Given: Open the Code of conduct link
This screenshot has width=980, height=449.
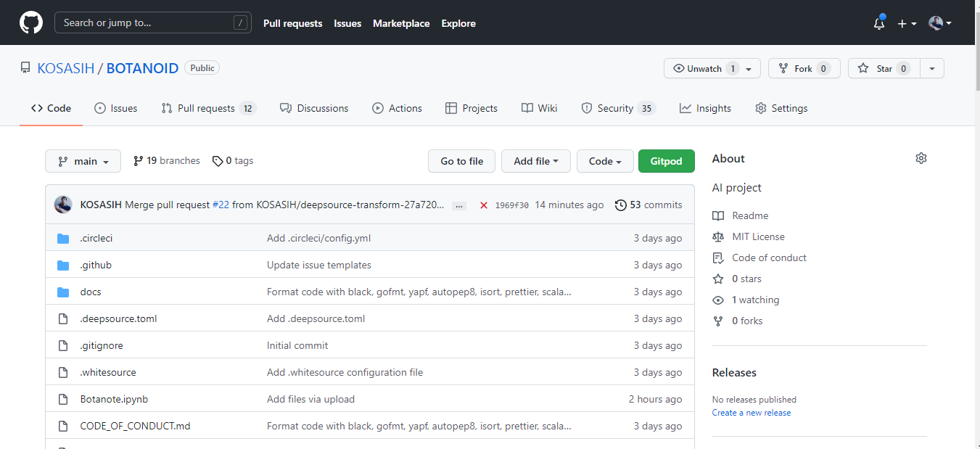Looking at the screenshot, I should (759, 258).
